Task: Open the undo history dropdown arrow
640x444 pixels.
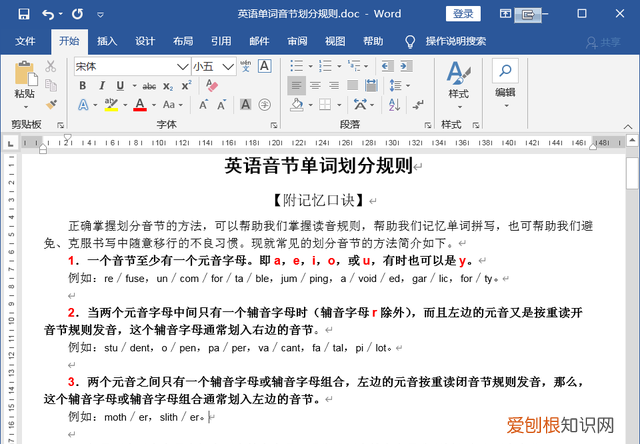Action: click(x=60, y=14)
